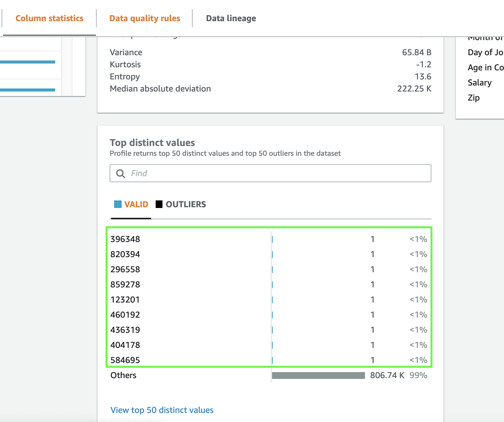Click the Top distinct values heading

(152, 143)
